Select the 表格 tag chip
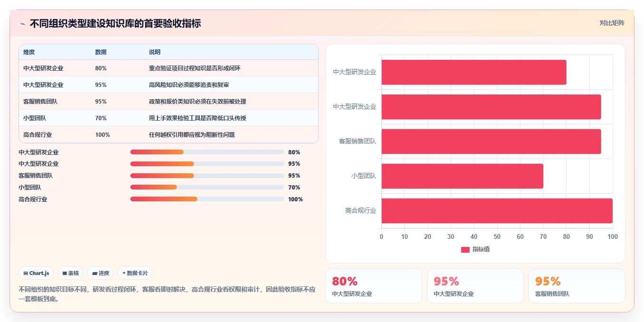Screen dimensions: 644x322 coord(70,273)
